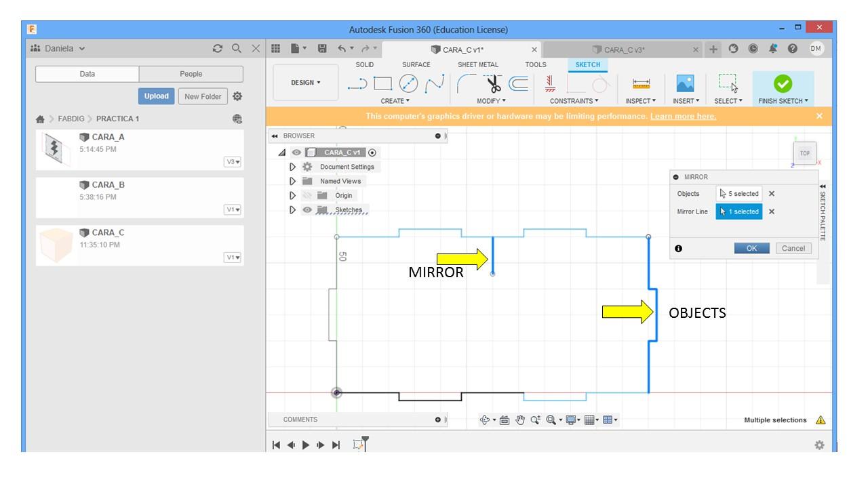Switch to the SURFACE tab
The height and width of the screenshot is (488, 868).
click(416, 64)
